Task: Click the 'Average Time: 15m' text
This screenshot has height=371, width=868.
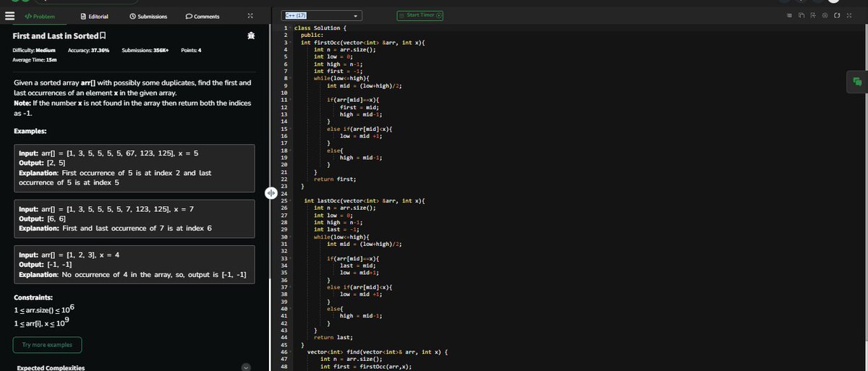Action: [36, 60]
